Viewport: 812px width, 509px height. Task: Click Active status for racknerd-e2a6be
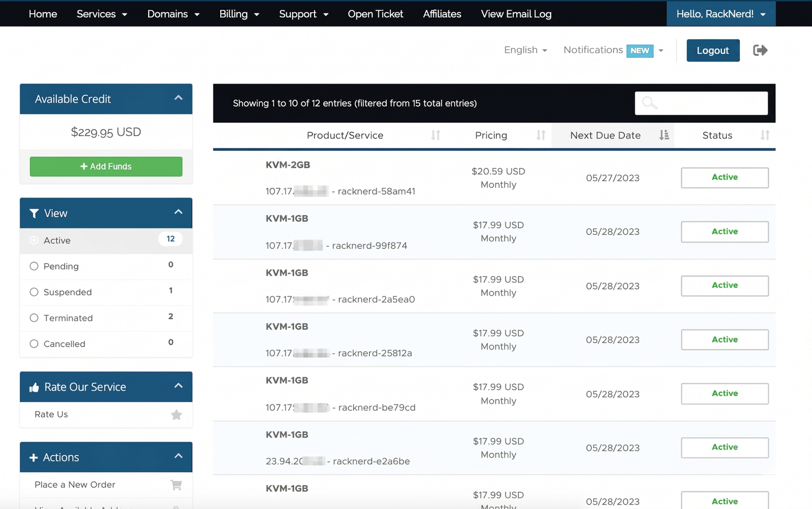pos(725,448)
